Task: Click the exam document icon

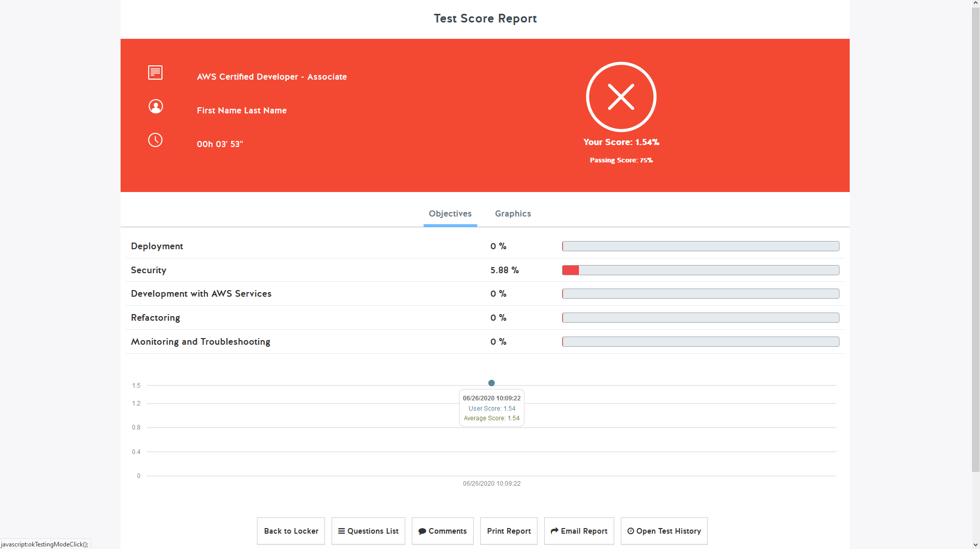Action: pos(155,73)
